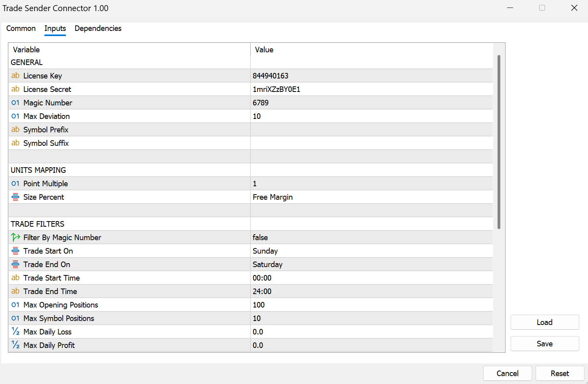Click the '01' icon next to Magic Number

coord(15,103)
